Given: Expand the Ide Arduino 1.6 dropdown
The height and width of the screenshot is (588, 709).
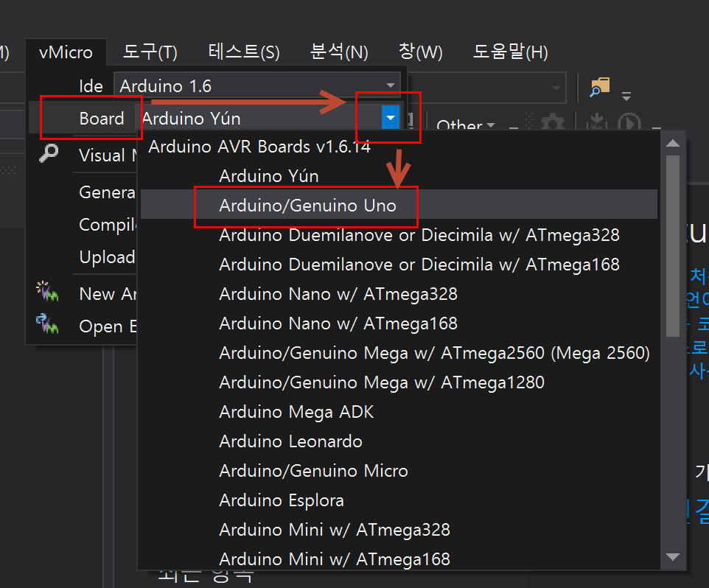Looking at the screenshot, I should 390,85.
